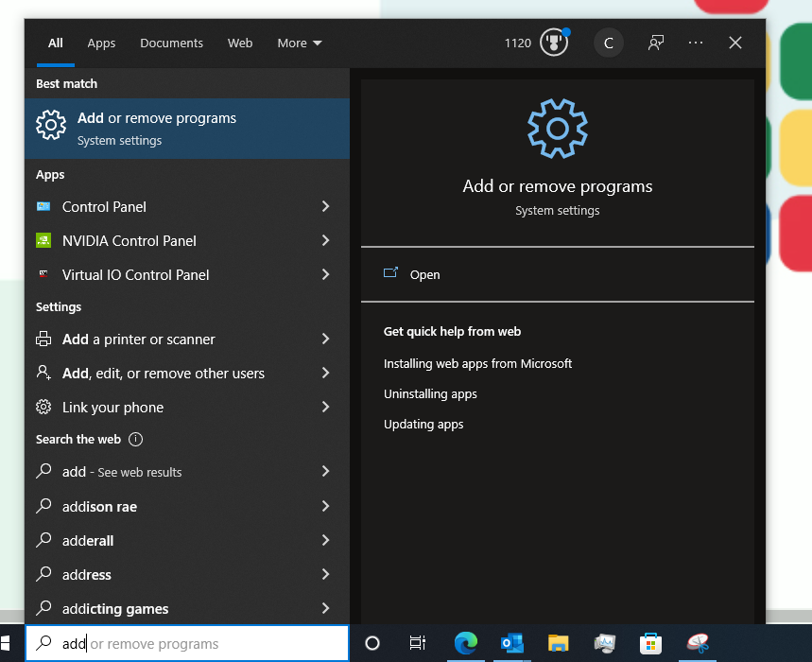
Task: Expand the addison rae suggestion arrow
Action: [325, 506]
